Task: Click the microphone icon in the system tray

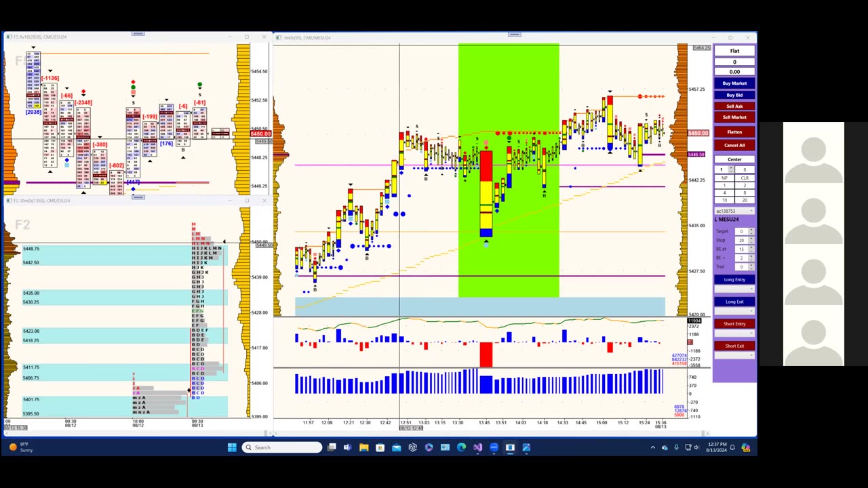Action: point(676,447)
